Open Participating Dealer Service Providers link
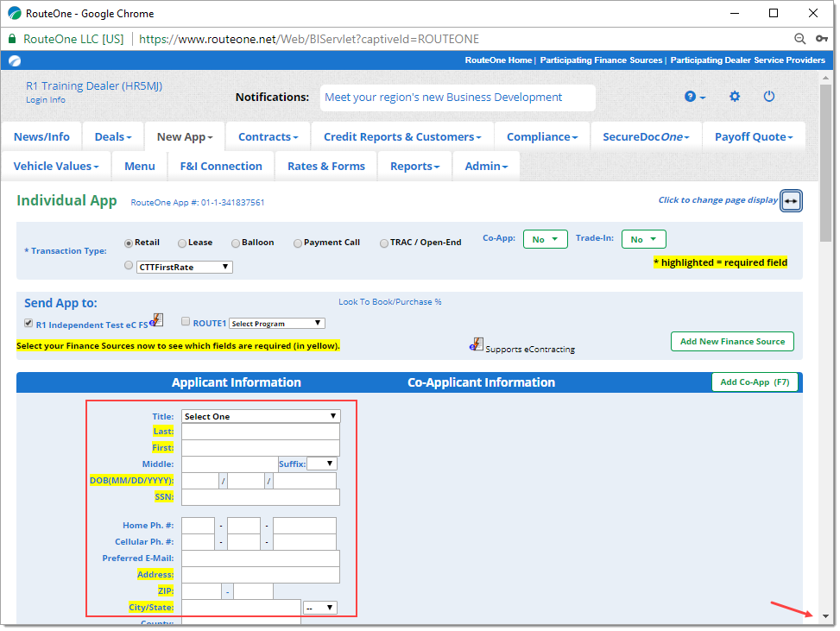840x631 pixels. click(x=748, y=60)
